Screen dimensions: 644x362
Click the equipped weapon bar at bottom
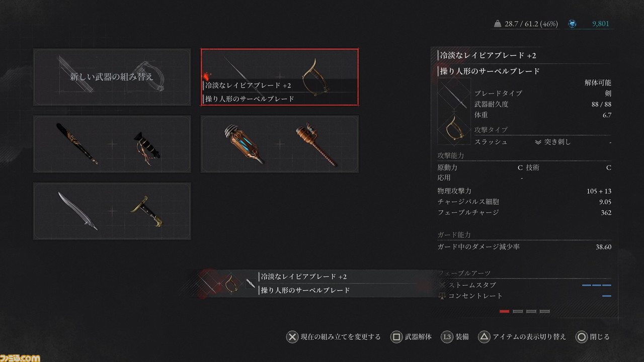[317, 284]
